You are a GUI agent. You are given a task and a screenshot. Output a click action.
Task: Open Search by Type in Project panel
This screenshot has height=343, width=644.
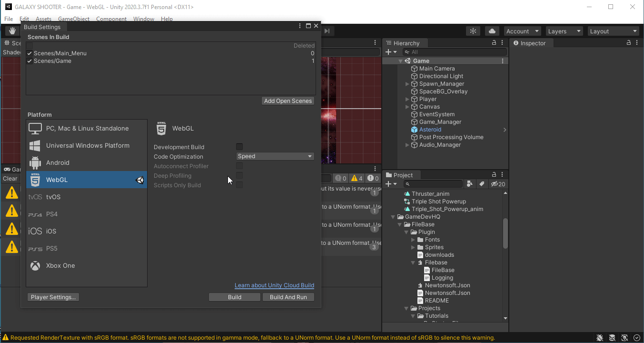pyautogui.click(x=470, y=184)
